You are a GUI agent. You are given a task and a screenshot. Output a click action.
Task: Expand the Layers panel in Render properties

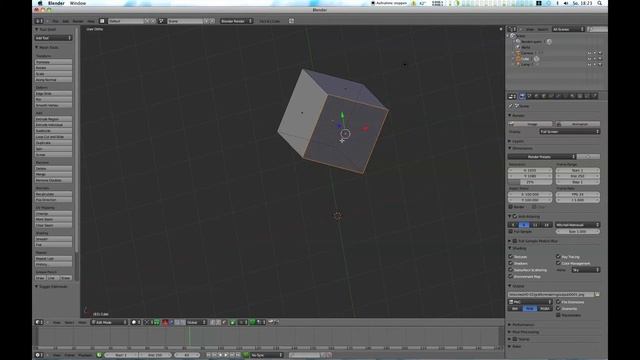(x=518, y=141)
